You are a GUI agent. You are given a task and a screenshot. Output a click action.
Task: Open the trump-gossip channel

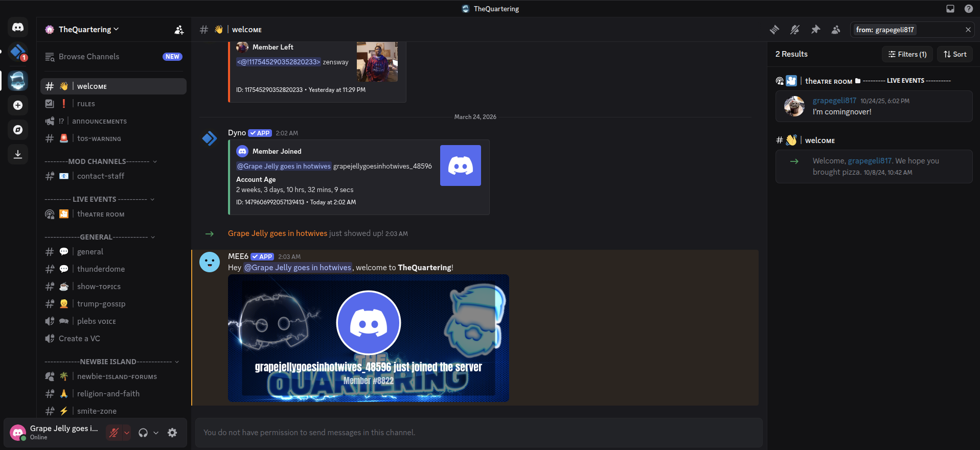tap(113, 304)
